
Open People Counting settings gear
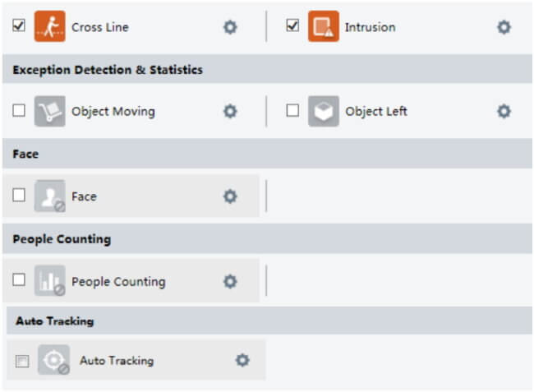pos(230,281)
